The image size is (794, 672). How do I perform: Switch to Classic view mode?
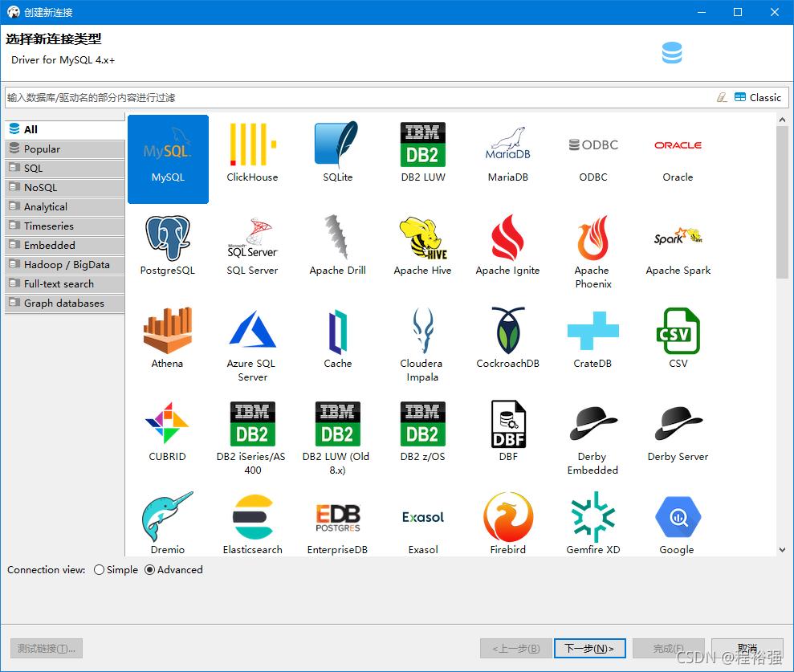pyautogui.click(x=758, y=97)
